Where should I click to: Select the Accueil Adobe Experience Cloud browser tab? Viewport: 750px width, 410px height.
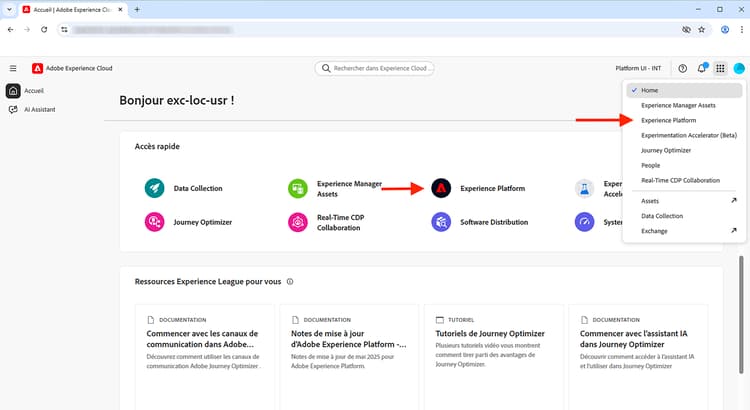pos(73,10)
